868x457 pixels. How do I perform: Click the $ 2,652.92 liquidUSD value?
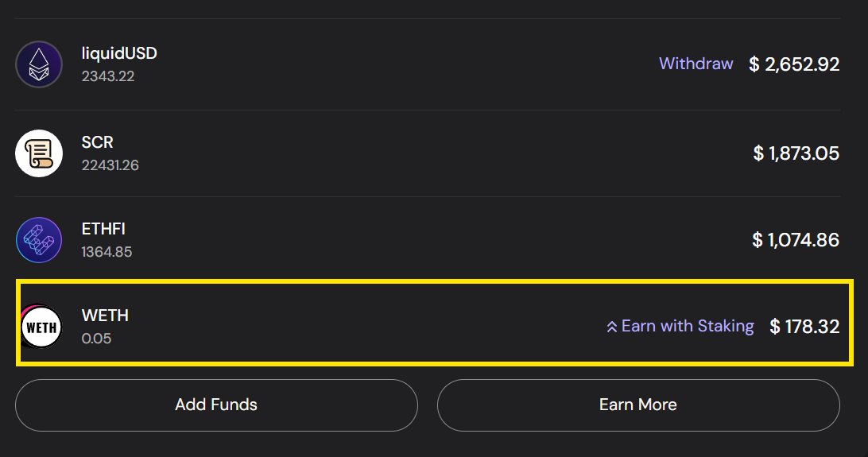794,64
